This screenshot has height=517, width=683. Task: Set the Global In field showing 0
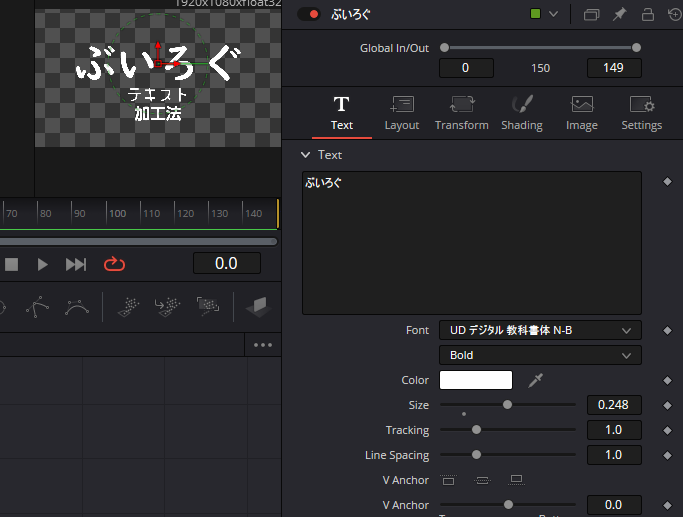click(x=466, y=68)
